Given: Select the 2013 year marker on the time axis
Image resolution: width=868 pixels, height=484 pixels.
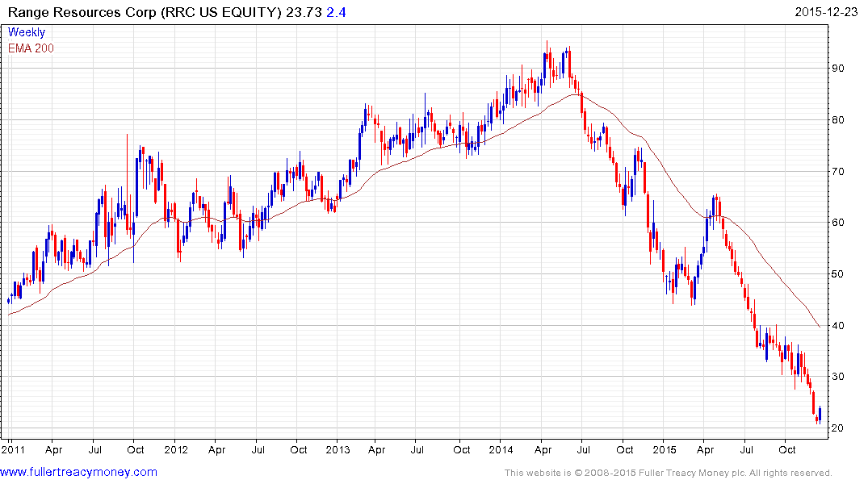Looking at the screenshot, I should [338, 449].
